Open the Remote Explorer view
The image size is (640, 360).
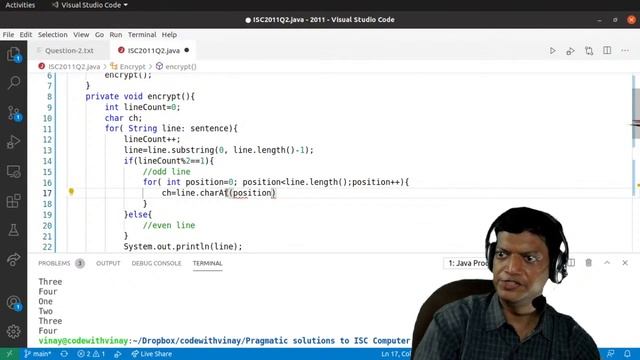[x=13, y=171]
